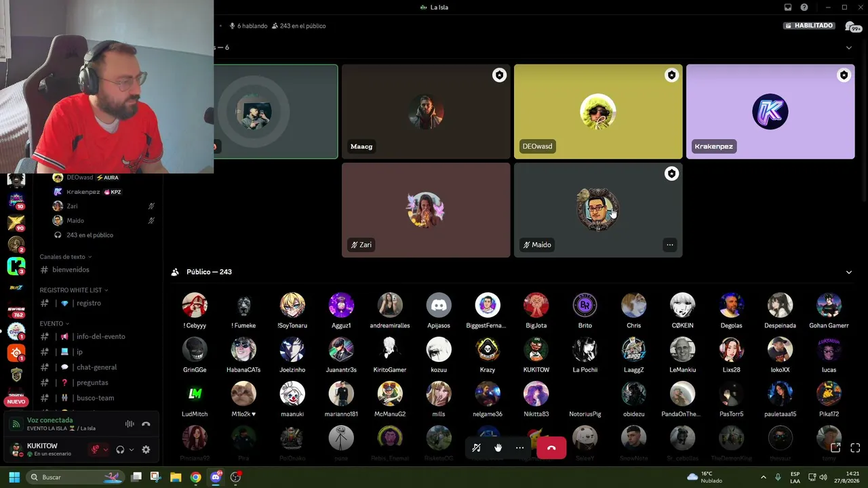Image resolution: width=868 pixels, height=488 pixels.
Task: Toggle the muted microphone in user panel
Action: tap(95, 449)
